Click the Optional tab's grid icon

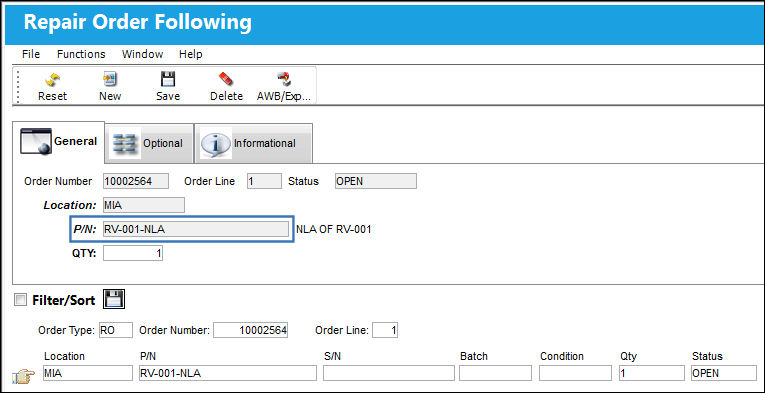125,143
